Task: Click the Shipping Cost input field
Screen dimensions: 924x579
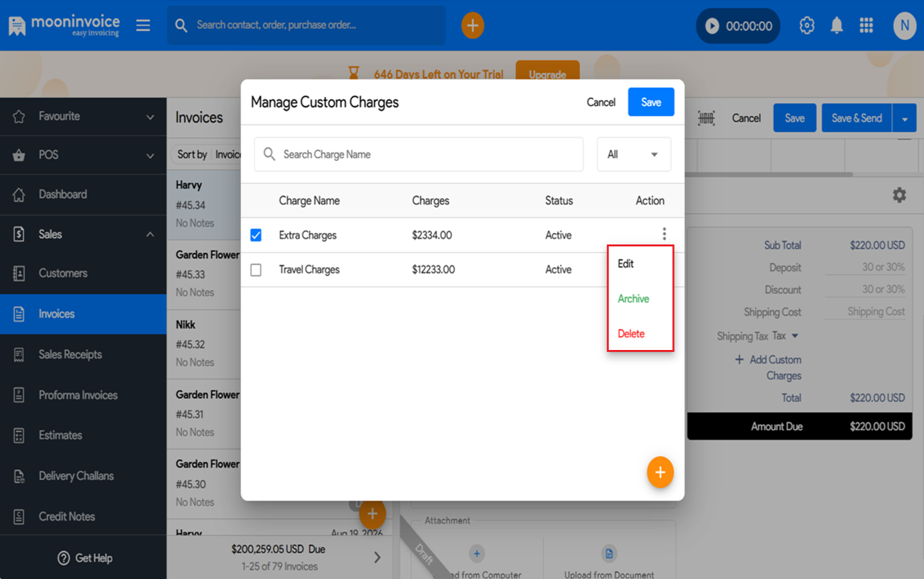Action: tap(865, 312)
